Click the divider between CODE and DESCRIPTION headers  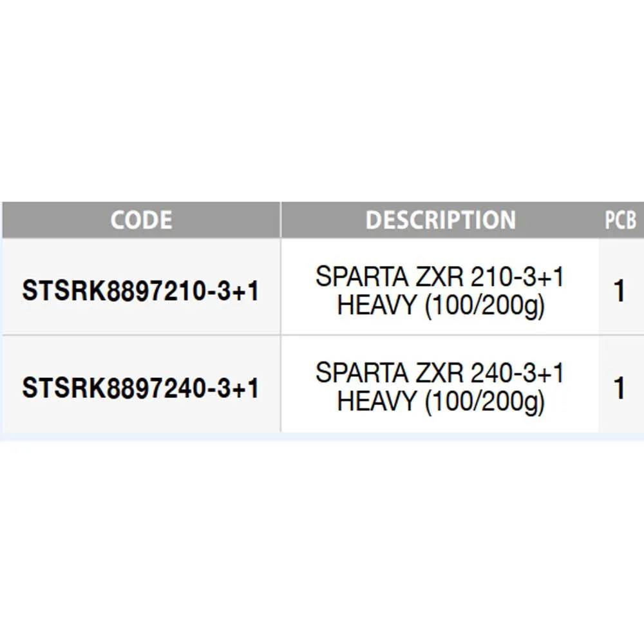point(281,220)
